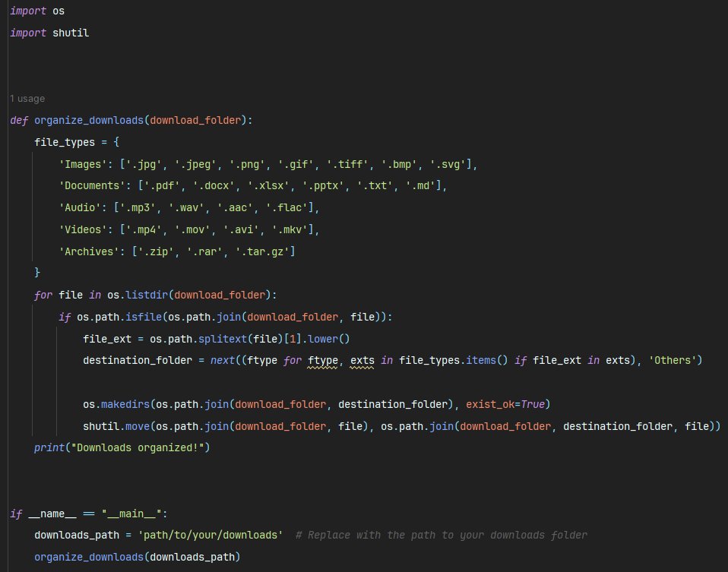The height and width of the screenshot is (572, 728).
Task: Click the 'Others' default string
Action: (x=673, y=360)
